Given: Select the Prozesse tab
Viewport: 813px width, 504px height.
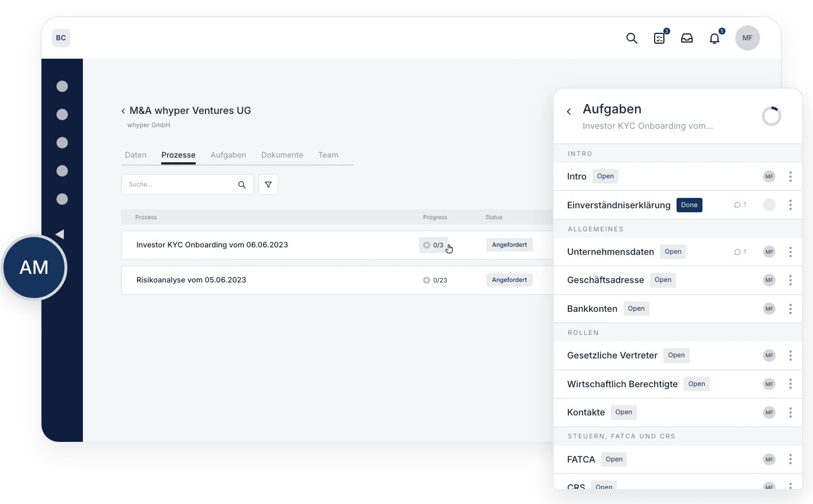Looking at the screenshot, I should pyautogui.click(x=178, y=155).
